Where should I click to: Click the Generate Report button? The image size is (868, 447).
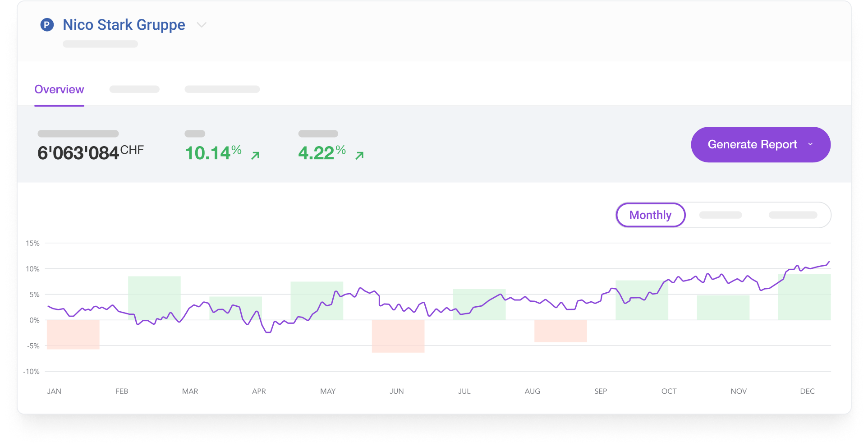752,144
